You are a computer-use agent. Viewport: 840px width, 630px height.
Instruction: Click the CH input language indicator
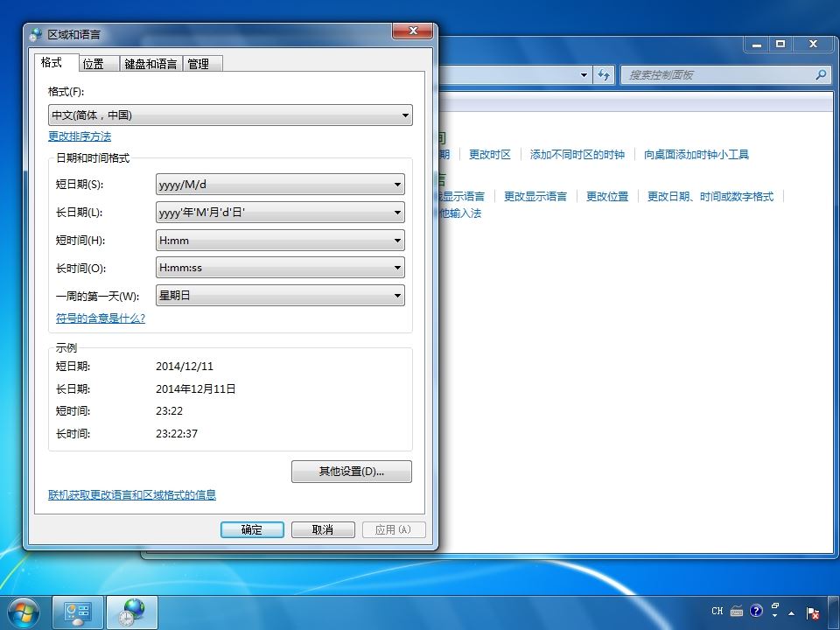[x=717, y=611]
